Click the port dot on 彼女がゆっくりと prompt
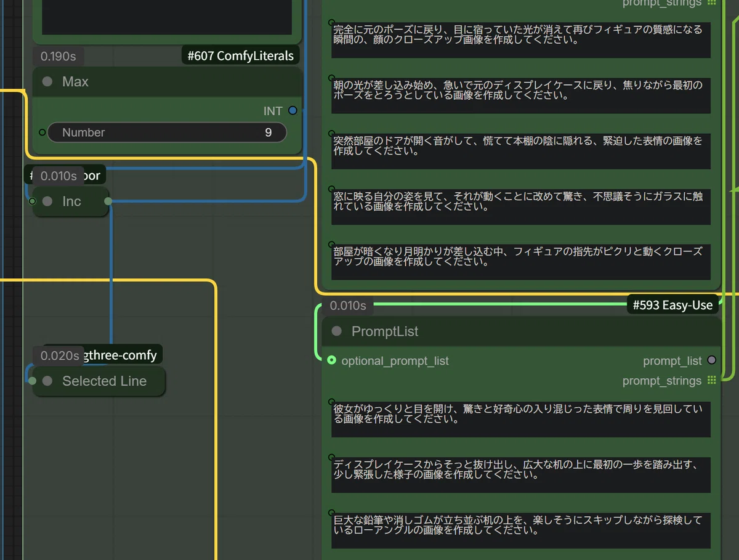739x560 pixels. click(332, 402)
